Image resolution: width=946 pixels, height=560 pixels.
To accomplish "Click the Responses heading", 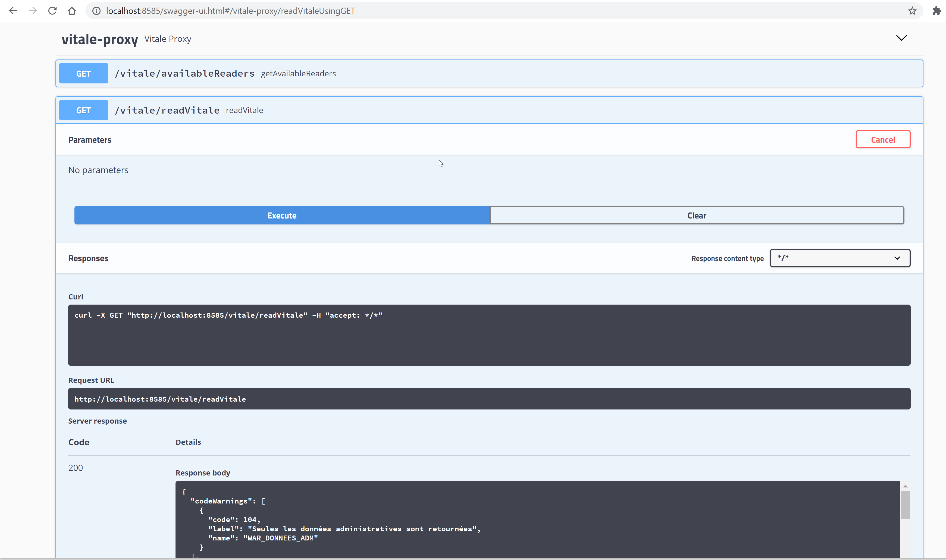I will point(88,258).
